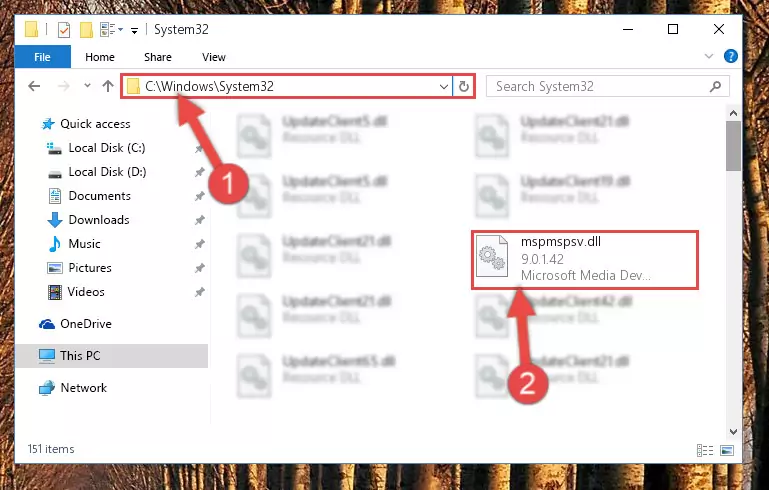
Task: Open Documents in the sidebar
Action: [100, 196]
